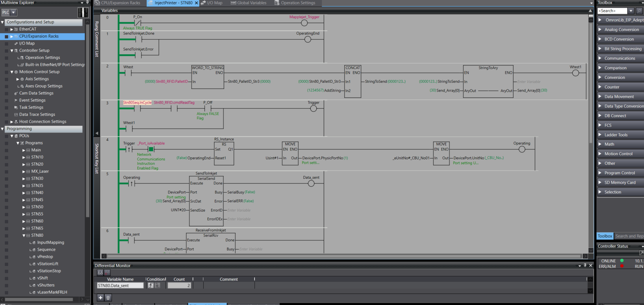644x305 pixels.
Task: Toggle the marker box beside Task Settings
Action: (x=7, y=107)
